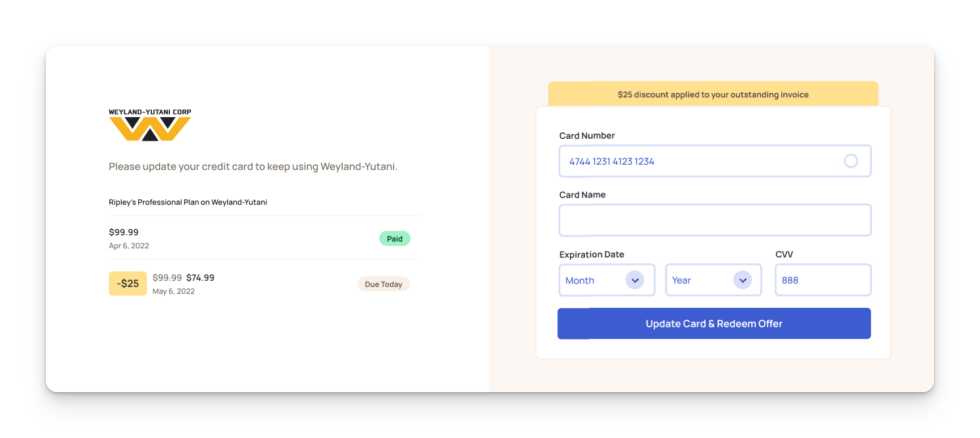Image resolution: width=980 pixels, height=438 pixels.
Task: Click Update Card & Redeem Offer button
Action: coord(714,324)
